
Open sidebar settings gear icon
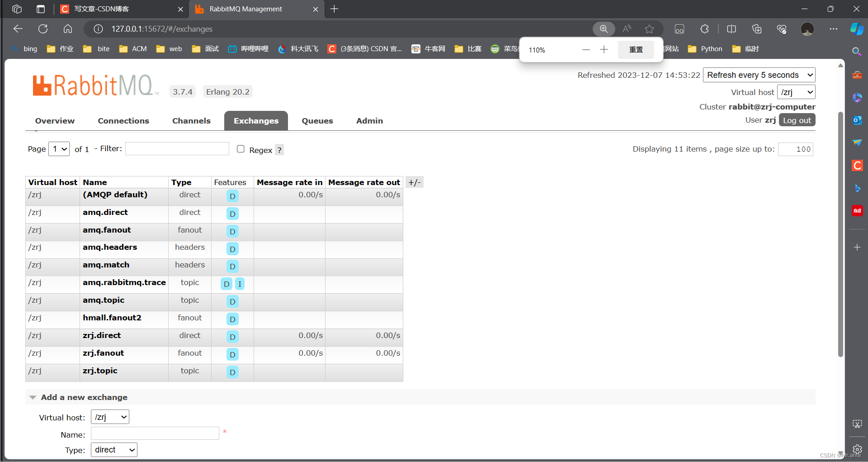point(857,449)
